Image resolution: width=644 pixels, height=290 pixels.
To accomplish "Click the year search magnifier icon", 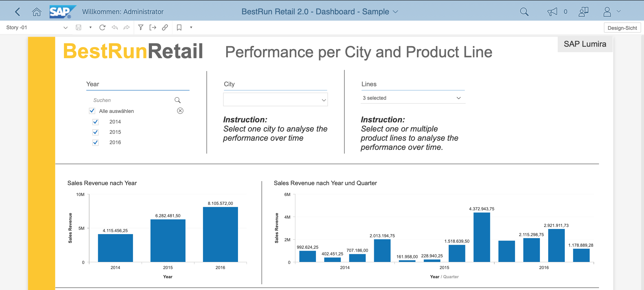I will coord(177,100).
